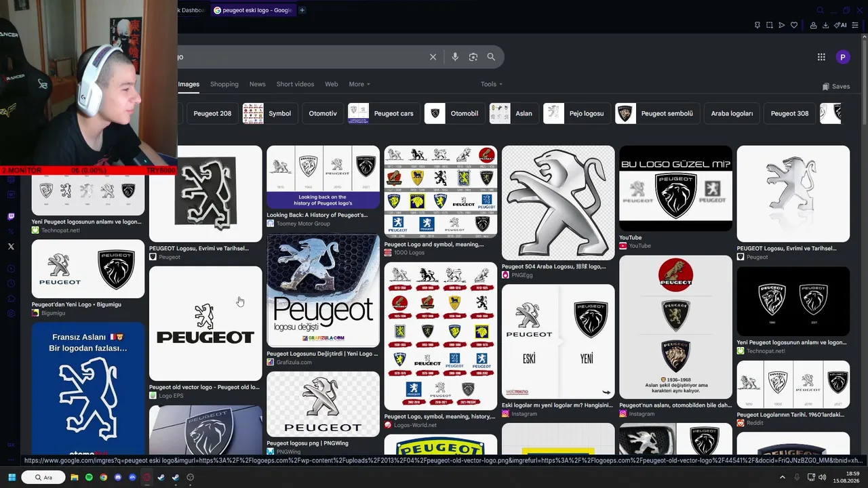Open the browser downloads icon
Viewport: 868px width, 488px height.
[825, 25]
